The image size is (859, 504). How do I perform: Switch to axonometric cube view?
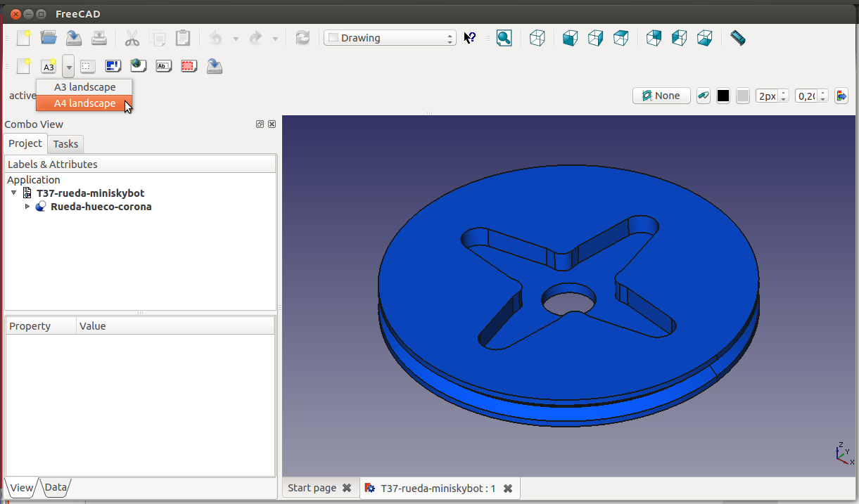(537, 38)
